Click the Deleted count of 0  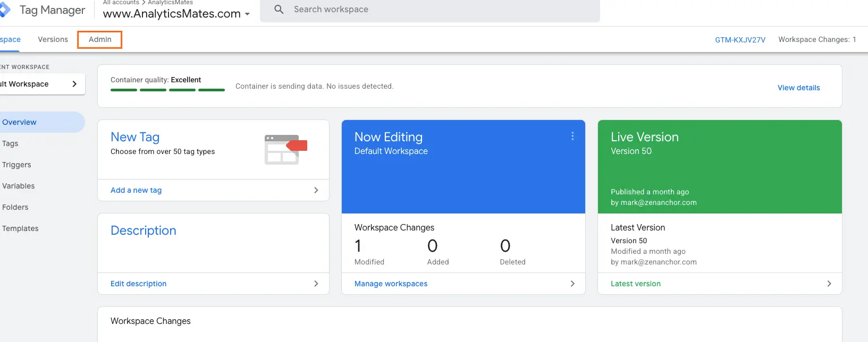[505, 246]
